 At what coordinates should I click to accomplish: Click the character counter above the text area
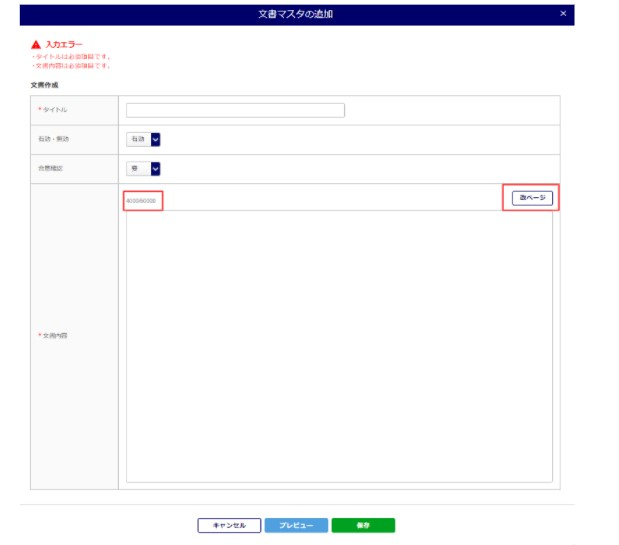142,201
